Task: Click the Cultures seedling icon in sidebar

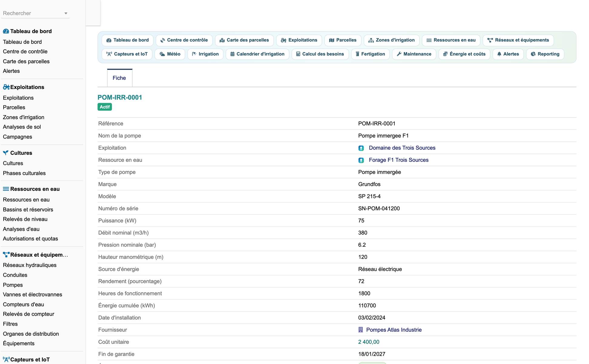Action: click(6, 153)
